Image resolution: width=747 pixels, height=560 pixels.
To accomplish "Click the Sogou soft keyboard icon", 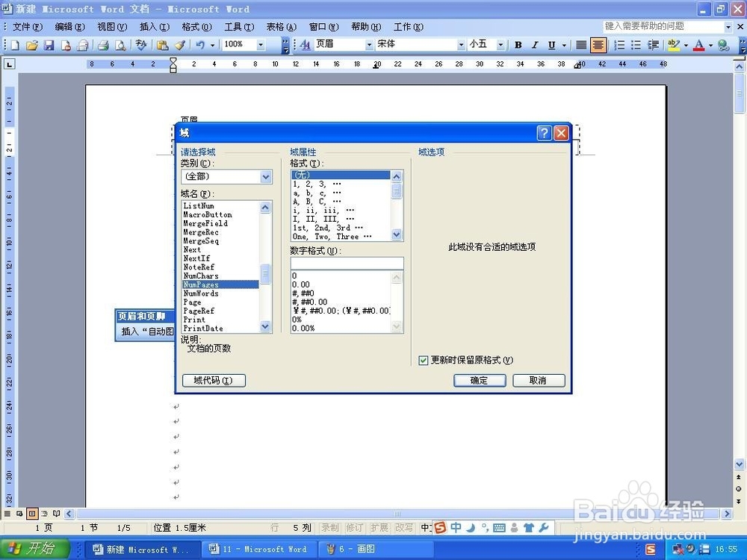I will click(x=499, y=527).
